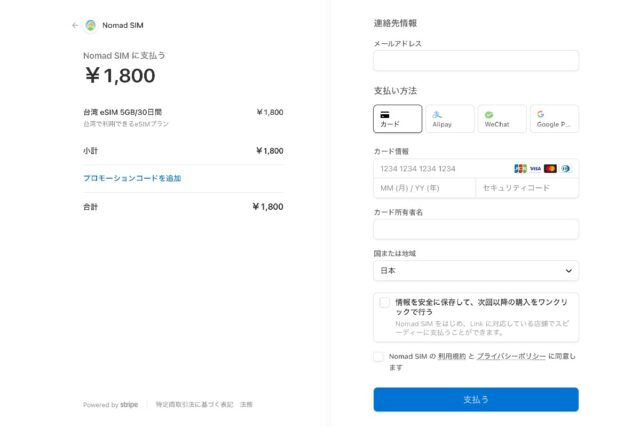Click the Mastercard brand icon
Viewport: 640px width, 427px height.
(550, 169)
